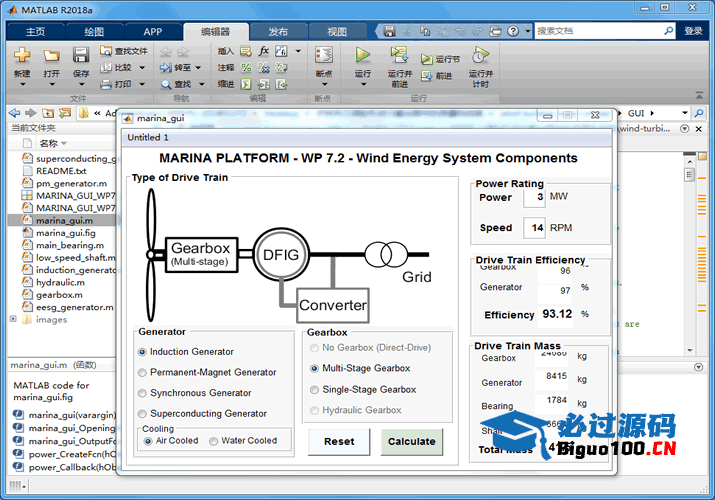Click the Open folder icon
The image size is (715, 500).
tap(52, 56)
